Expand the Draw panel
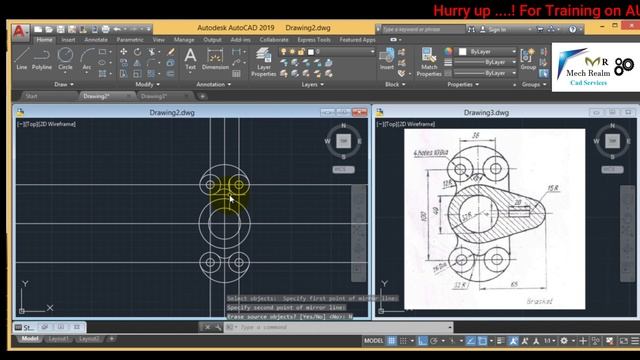The image size is (640, 360). pos(64,84)
